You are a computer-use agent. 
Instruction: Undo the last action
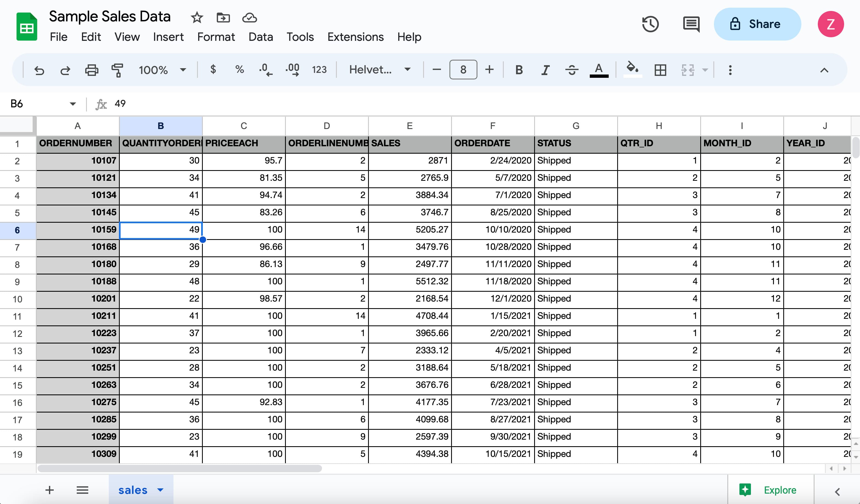(x=39, y=70)
